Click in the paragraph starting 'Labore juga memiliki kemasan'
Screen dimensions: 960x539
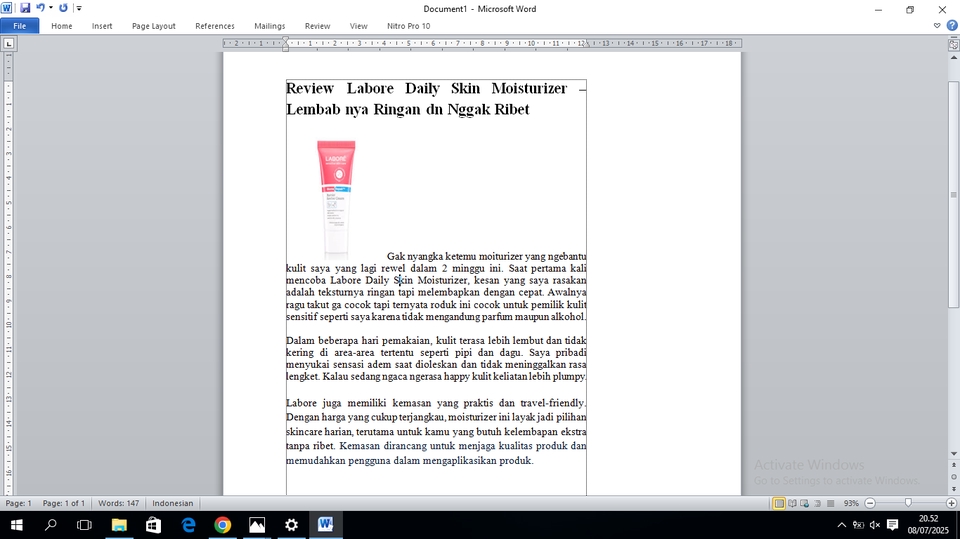click(x=436, y=431)
